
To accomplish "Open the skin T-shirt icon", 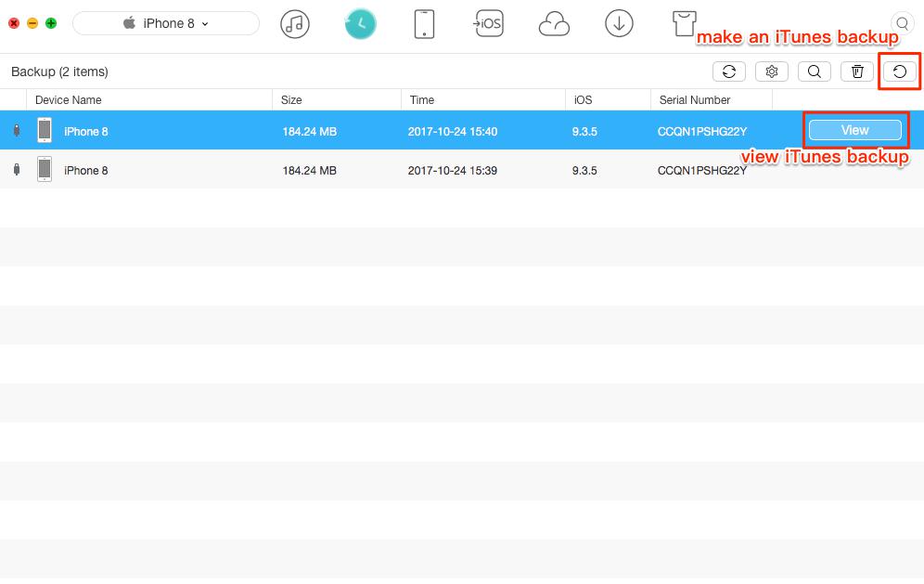I will click(684, 23).
